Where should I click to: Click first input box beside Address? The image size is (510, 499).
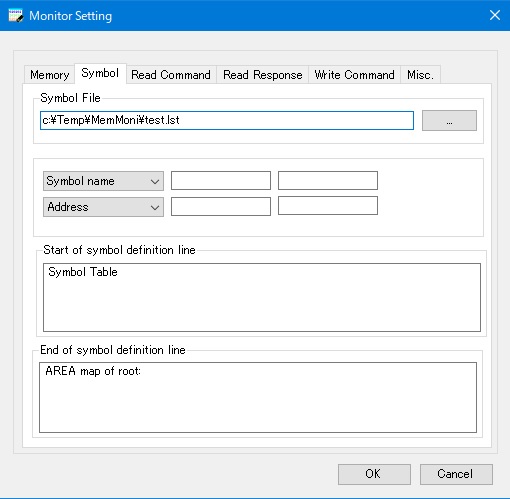point(221,206)
